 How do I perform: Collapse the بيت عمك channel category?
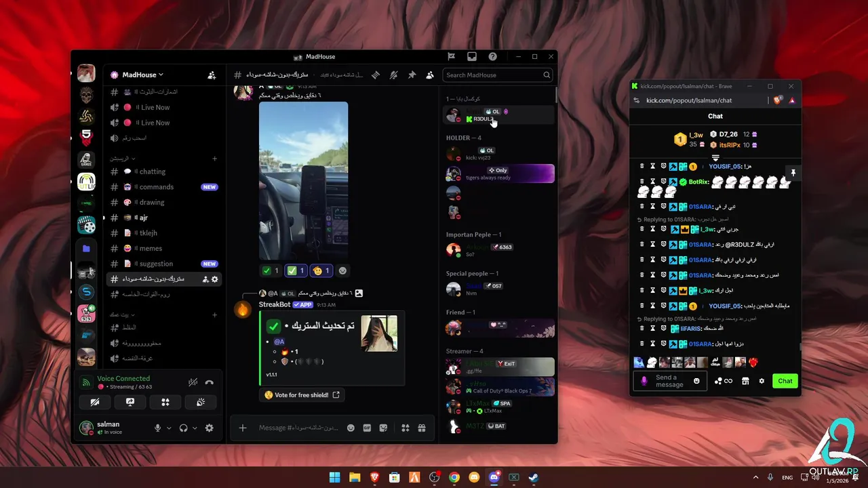pos(123,315)
